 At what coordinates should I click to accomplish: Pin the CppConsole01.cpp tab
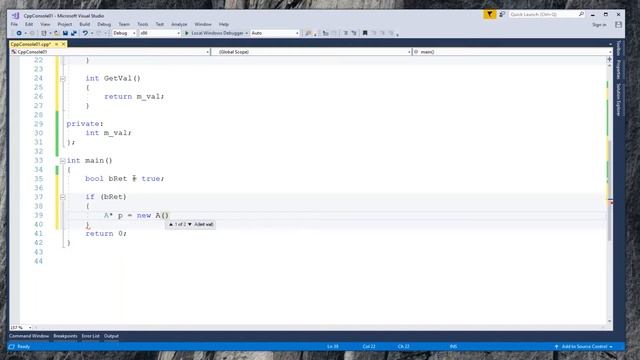pos(56,44)
